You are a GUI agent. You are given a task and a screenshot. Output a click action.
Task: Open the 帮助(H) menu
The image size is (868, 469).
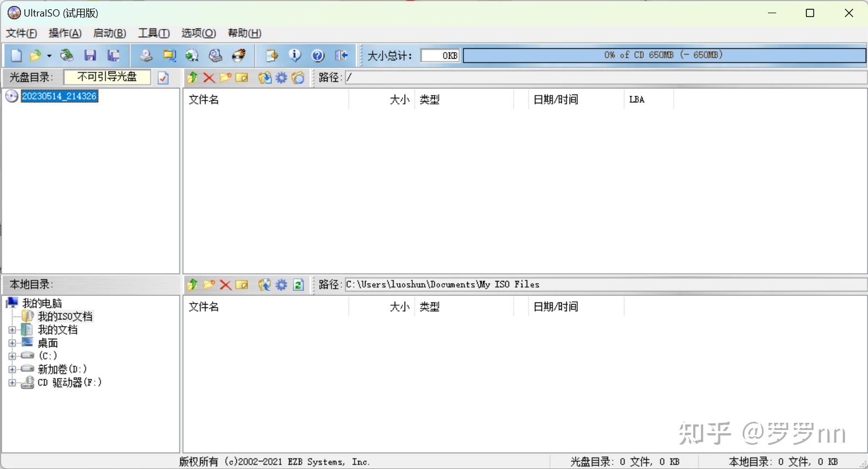pos(245,33)
